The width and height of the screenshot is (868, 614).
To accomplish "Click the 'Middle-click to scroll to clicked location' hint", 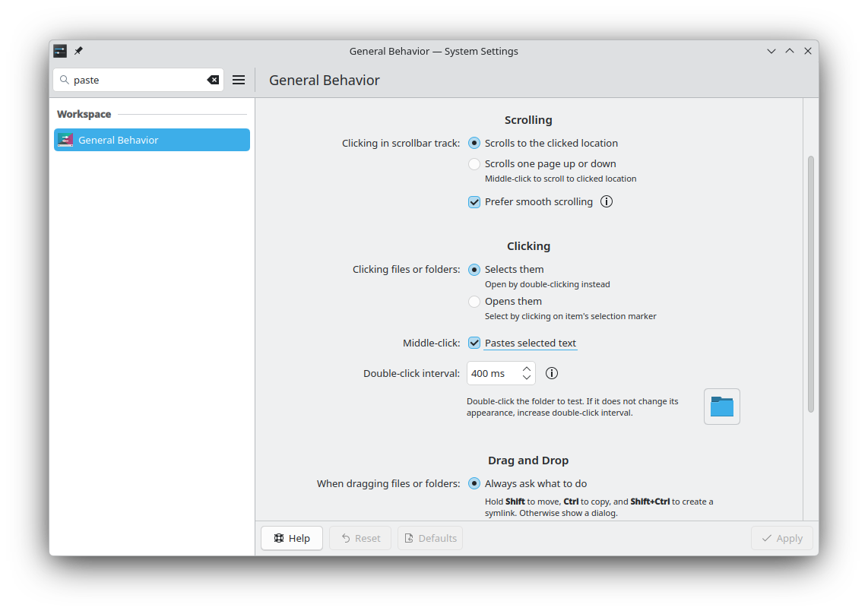I will [561, 179].
